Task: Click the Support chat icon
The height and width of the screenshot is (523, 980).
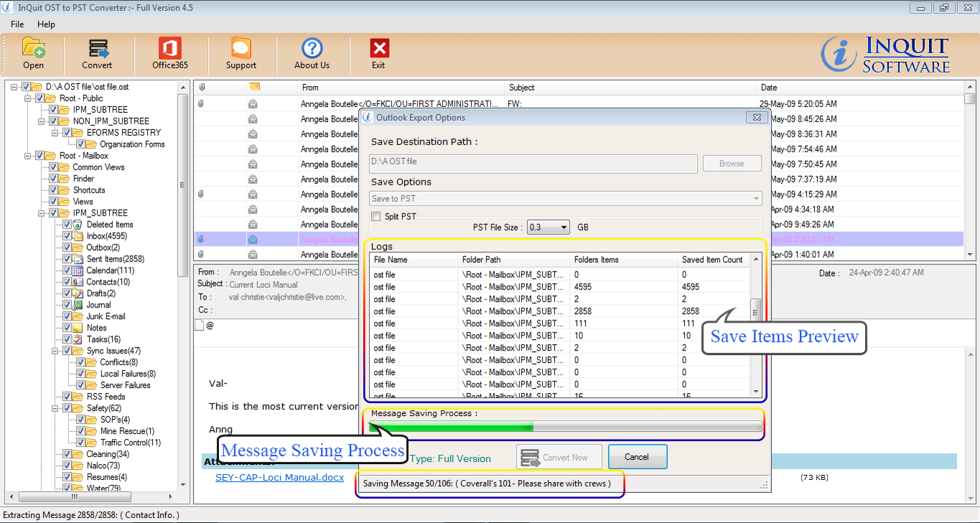Action: (x=241, y=49)
